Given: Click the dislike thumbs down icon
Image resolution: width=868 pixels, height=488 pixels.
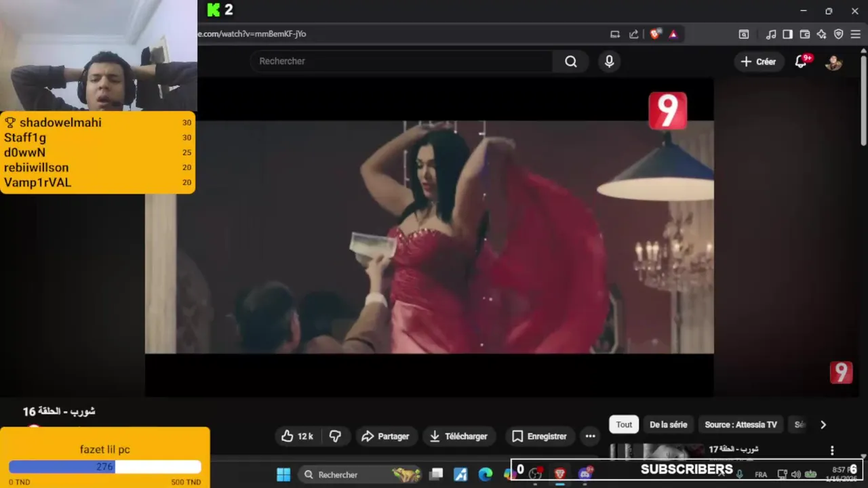Looking at the screenshot, I should pos(335,436).
